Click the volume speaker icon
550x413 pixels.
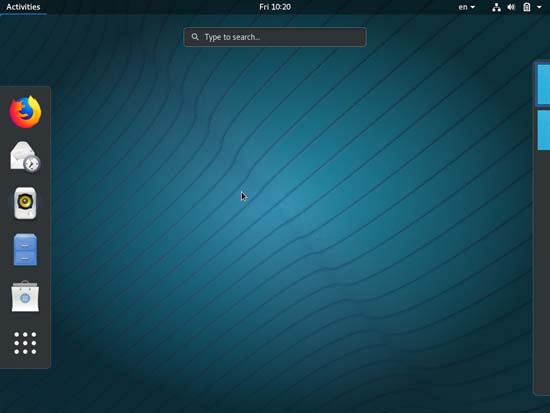511,7
